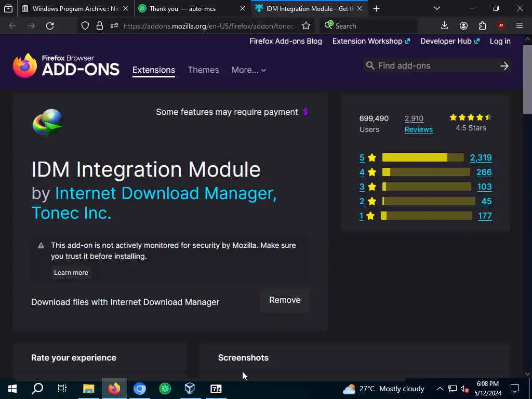Expand the More... dropdown menu
The image size is (532, 399).
[249, 70]
